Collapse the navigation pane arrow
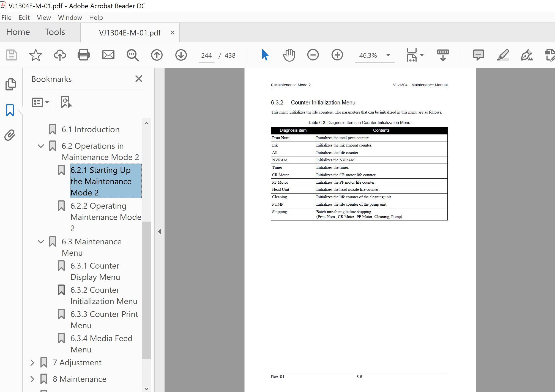 (160, 231)
